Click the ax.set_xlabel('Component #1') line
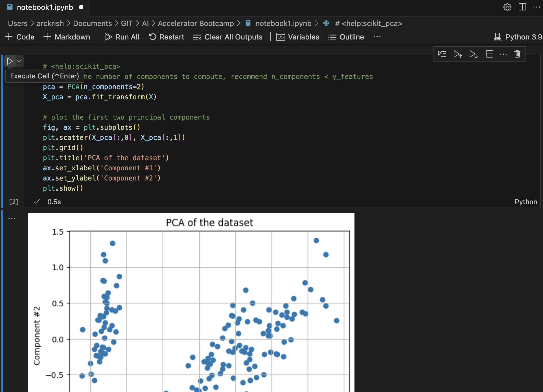The image size is (543, 392). [102, 168]
